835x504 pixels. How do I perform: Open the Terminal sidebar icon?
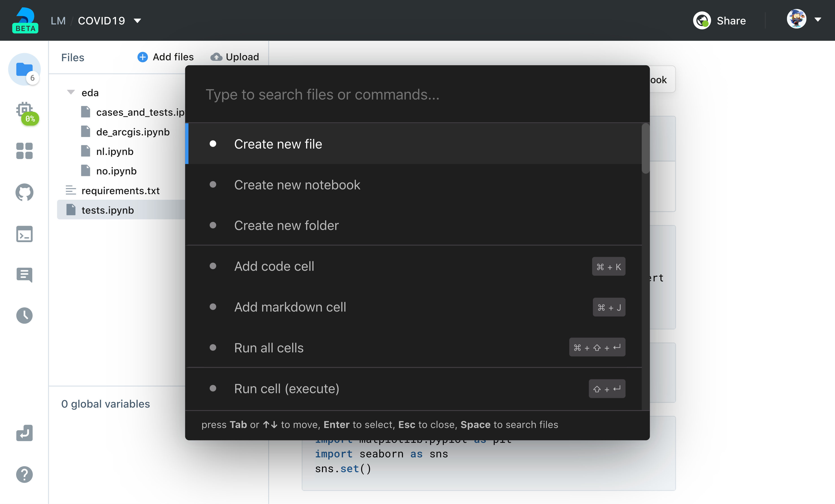click(x=24, y=234)
